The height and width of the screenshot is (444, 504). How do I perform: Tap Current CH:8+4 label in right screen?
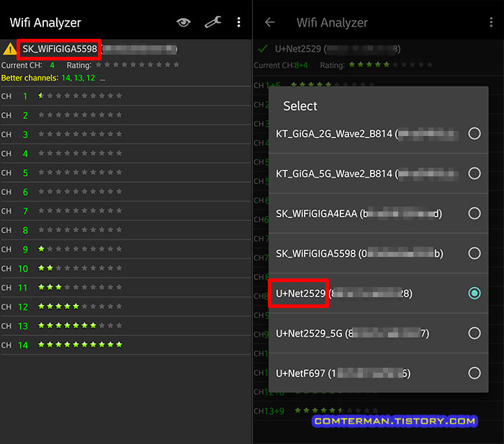(x=281, y=65)
